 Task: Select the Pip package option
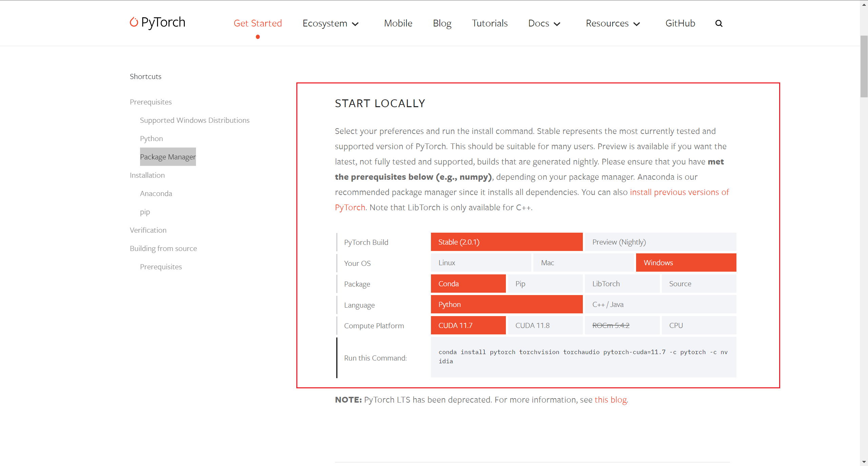coord(545,284)
